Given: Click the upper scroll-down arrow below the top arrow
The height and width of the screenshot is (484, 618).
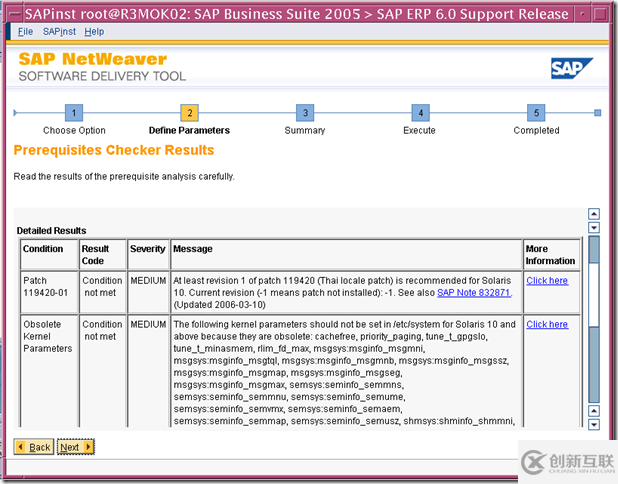Looking at the screenshot, I should (594, 227).
